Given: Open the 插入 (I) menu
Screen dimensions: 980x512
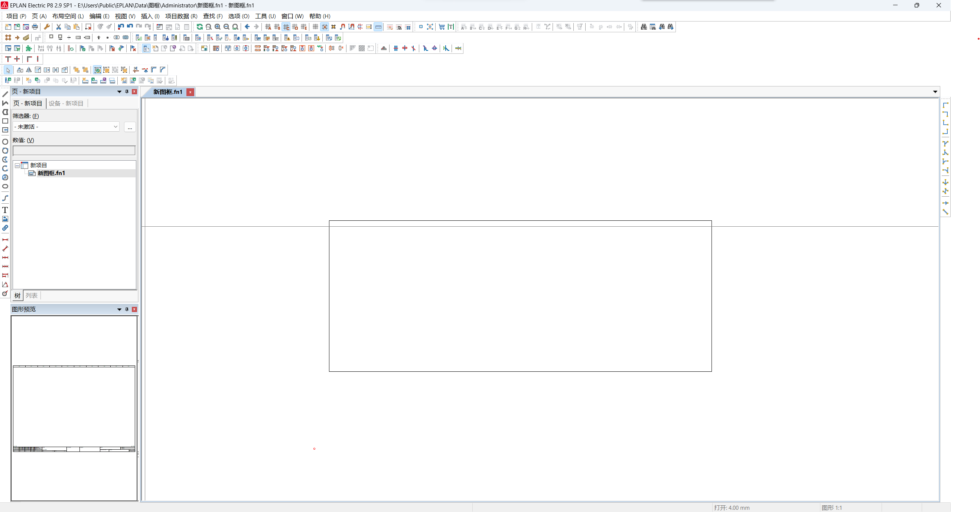Looking at the screenshot, I should pyautogui.click(x=150, y=16).
